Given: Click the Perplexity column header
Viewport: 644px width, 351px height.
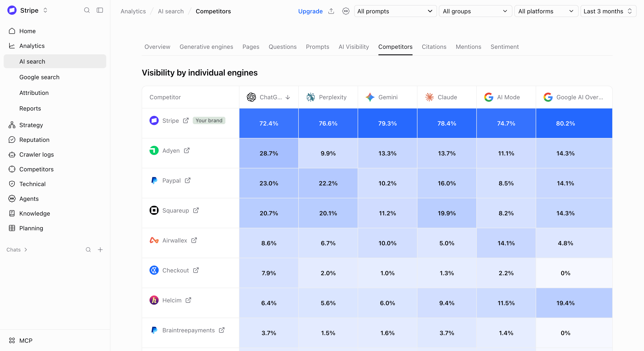Looking at the screenshot, I should tap(328, 97).
